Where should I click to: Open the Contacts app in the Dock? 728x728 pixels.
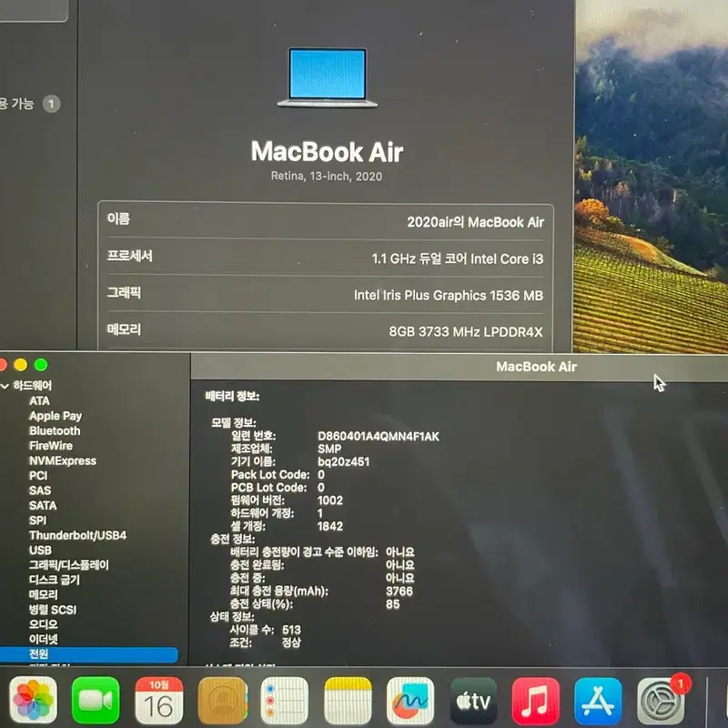click(x=222, y=700)
